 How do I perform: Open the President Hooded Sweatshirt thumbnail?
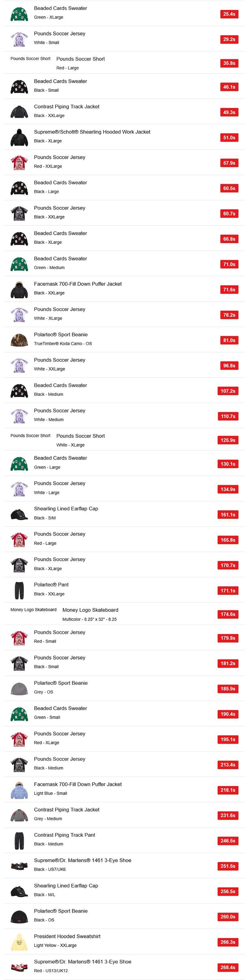tap(19, 942)
